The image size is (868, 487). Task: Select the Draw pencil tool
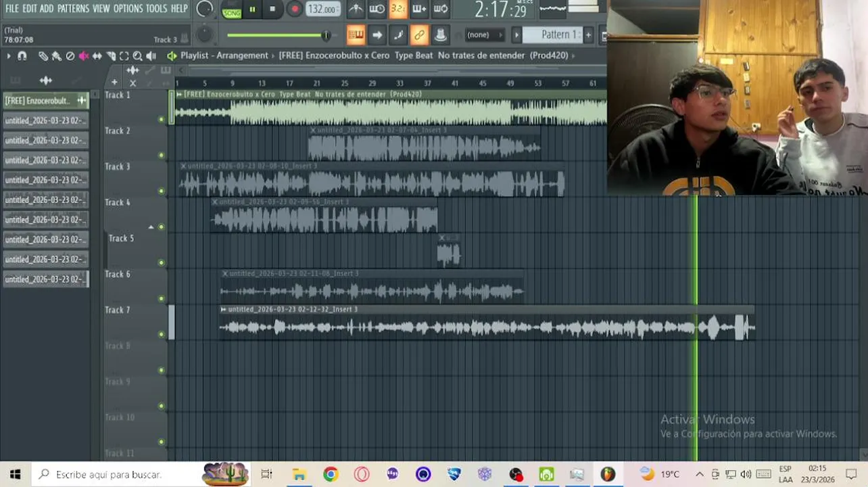(x=43, y=56)
